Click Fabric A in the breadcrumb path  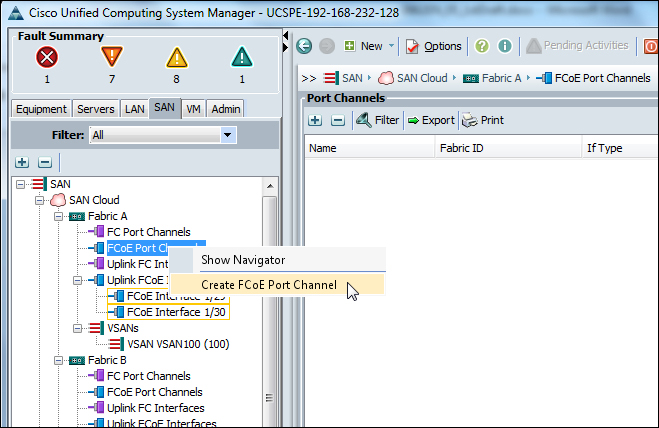coord(501,78)
